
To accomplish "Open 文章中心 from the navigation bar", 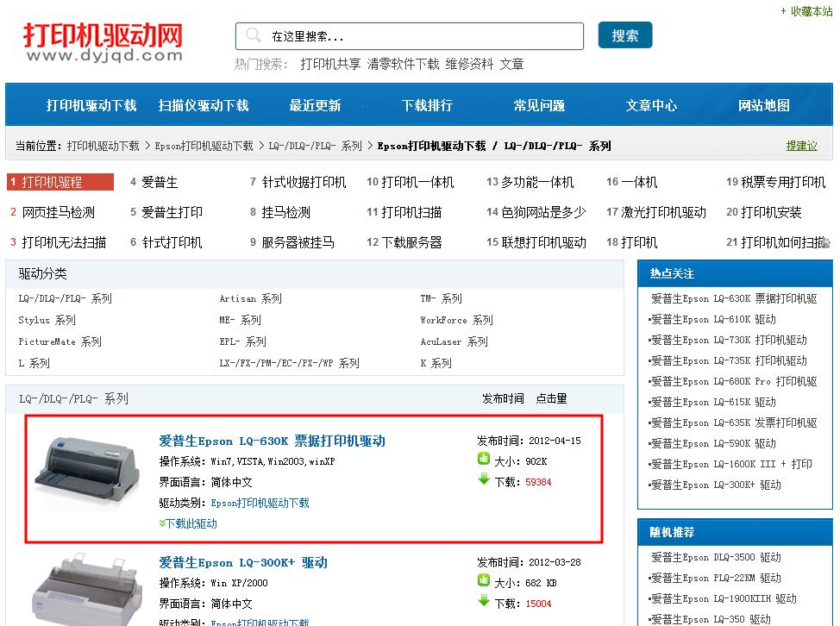I will point(651,105).
